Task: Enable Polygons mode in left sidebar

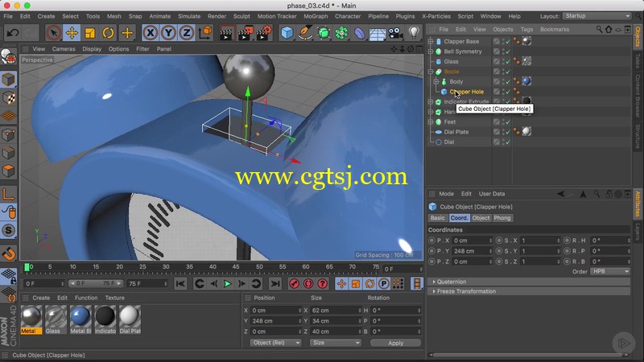Action: [9, 171]
